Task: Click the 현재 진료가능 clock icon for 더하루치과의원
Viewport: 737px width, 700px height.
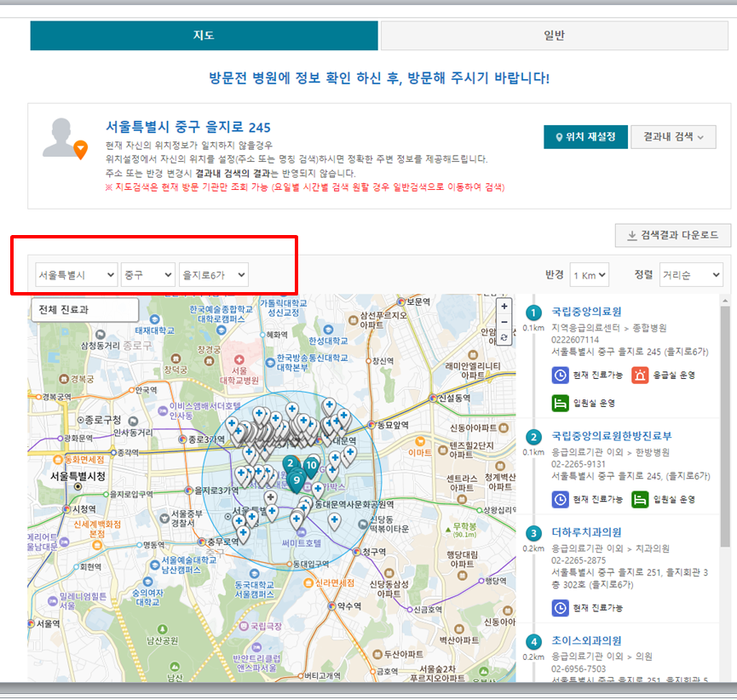Action: point(561,607)
